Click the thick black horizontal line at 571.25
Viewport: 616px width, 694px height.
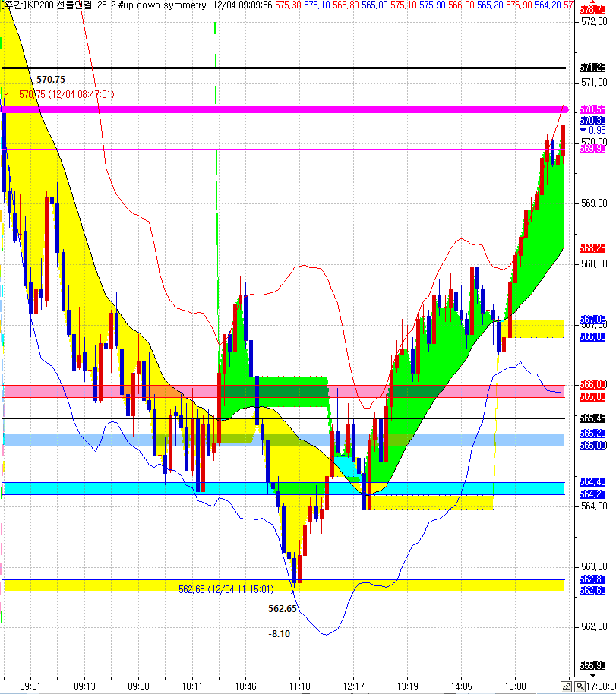(x=304, y=68)
